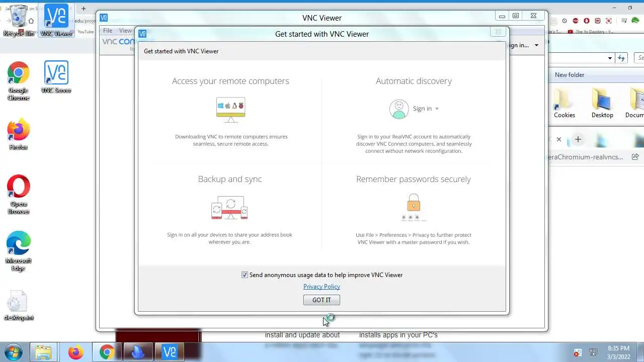Close the browser tab with X in background window

click(559, 139)
